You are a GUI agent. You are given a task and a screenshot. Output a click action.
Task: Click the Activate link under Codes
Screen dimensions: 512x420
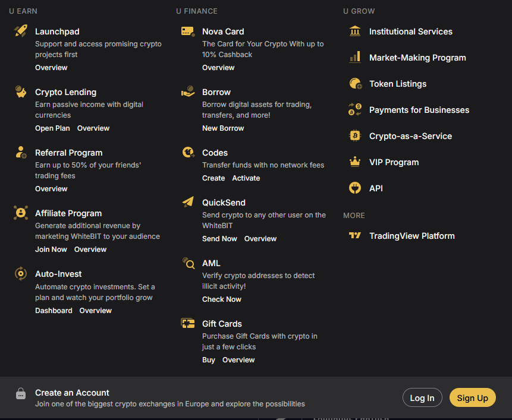(x=246, y=178)
